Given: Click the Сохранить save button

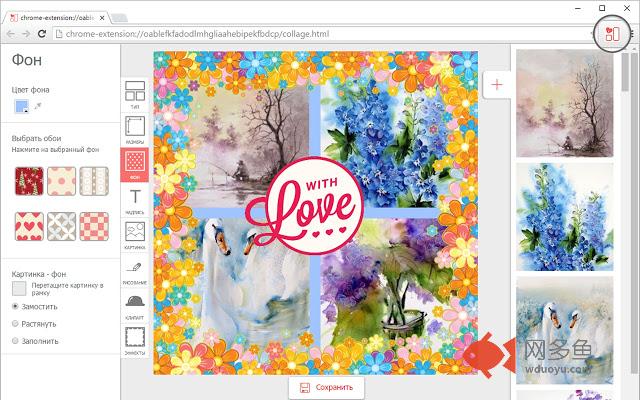Looking at the screenshot, I should (x=327, y=387).
